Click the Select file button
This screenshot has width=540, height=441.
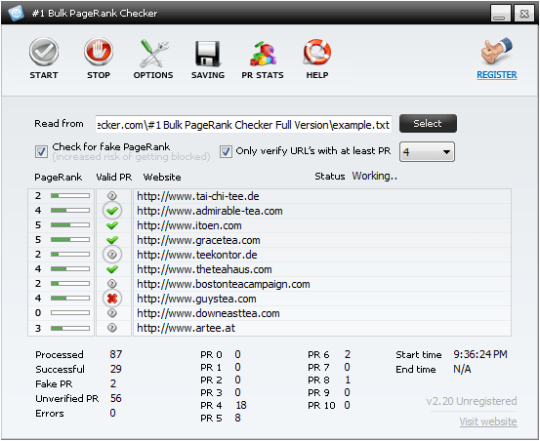tap(428, 123)
